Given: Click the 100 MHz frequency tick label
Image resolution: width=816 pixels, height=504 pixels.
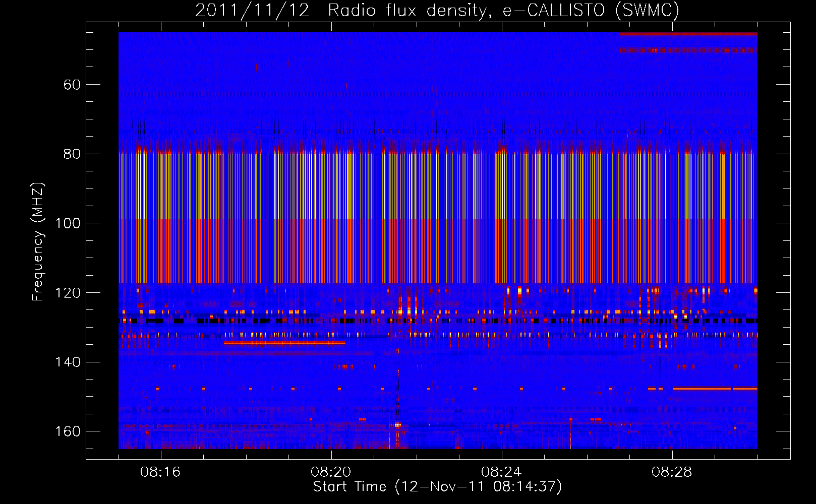Looking at the screenshot, I should pos(68,223).
